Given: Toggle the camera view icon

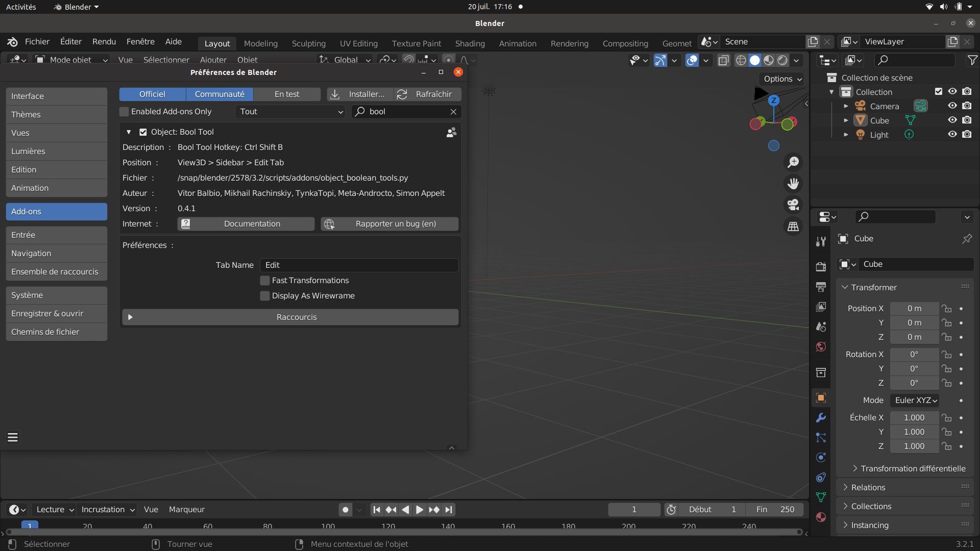Looking at the screenshot, I should point(793,205).
